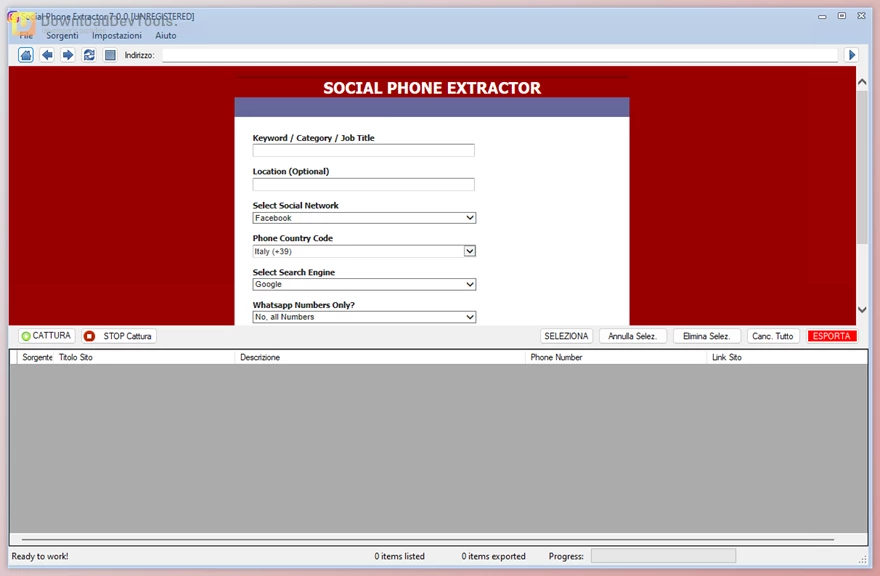Open Whatsapp Numbers Only dropdown
880x576 pixels.
[x=364, y=317]
